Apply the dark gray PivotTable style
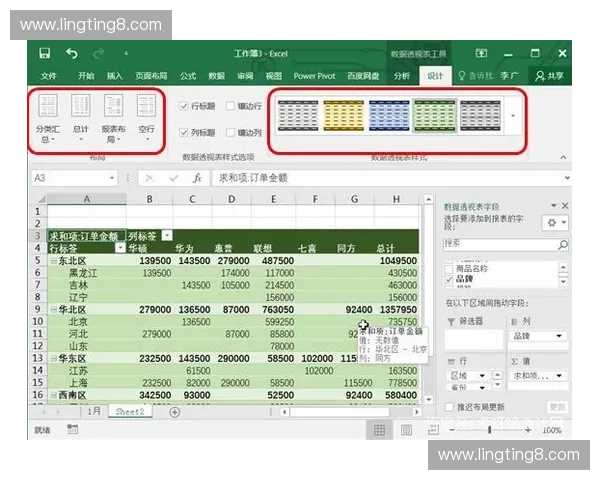The height and width of the screenshot is (480, 600). 480,115
